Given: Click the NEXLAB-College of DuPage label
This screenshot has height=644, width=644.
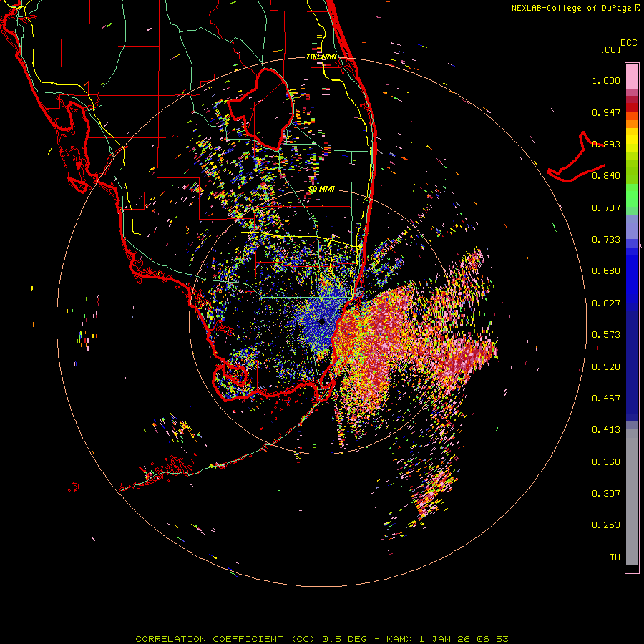Looking at the screenshot, I should 571,8.
